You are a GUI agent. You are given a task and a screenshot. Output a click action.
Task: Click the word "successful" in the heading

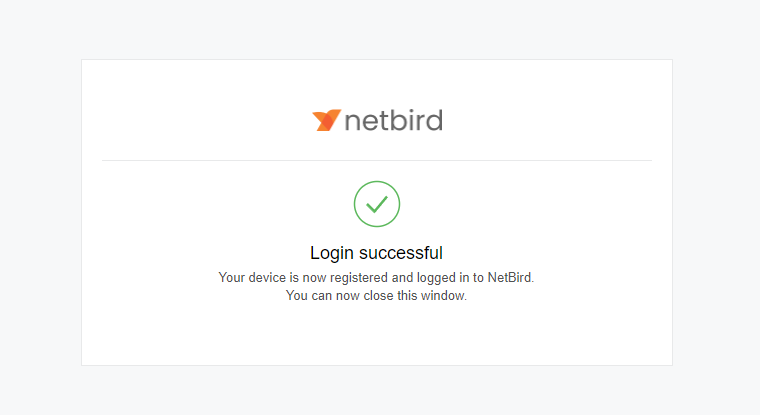400,252
